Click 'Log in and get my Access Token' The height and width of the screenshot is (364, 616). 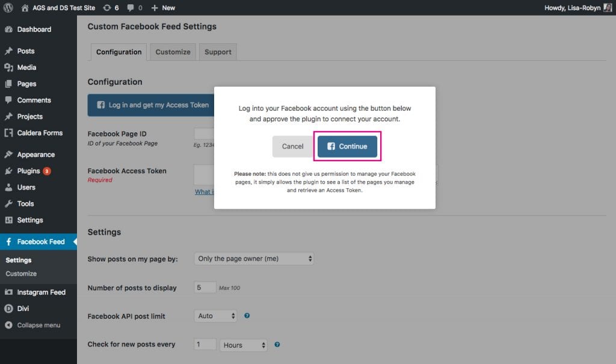click(151, 105)
